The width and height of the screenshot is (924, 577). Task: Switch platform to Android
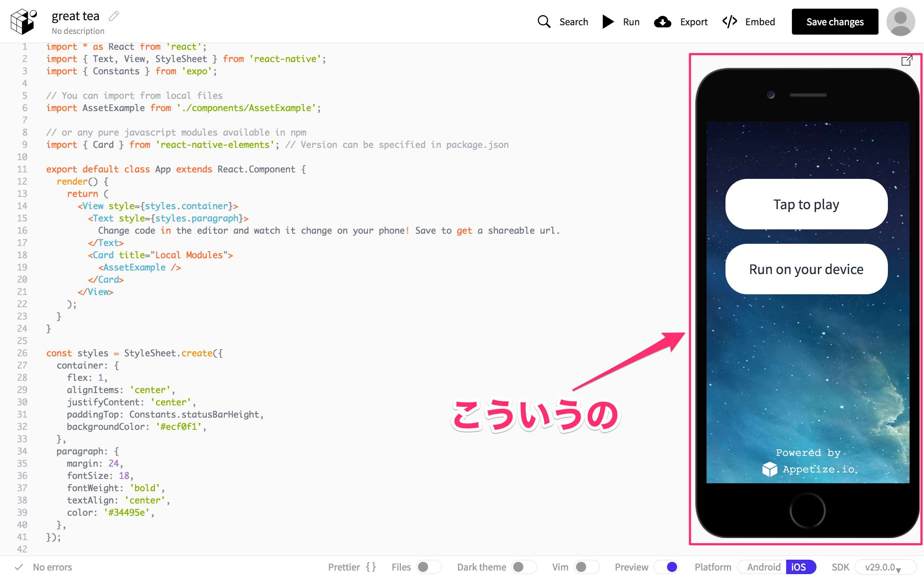coord(763,567)
